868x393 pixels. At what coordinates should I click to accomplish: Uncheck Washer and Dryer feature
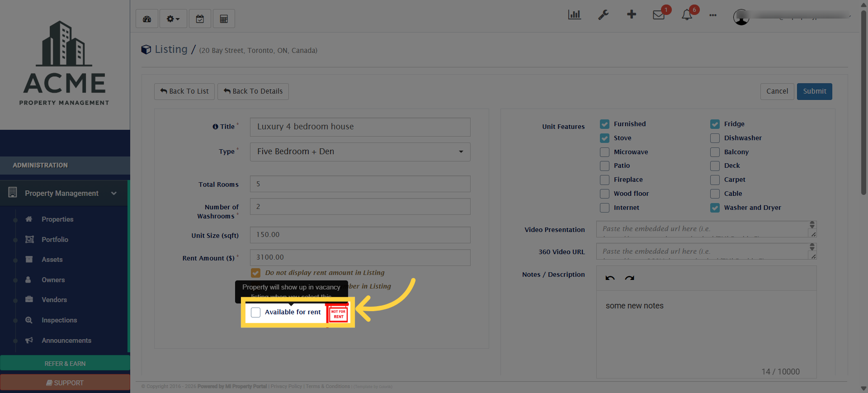click(715, 208)
